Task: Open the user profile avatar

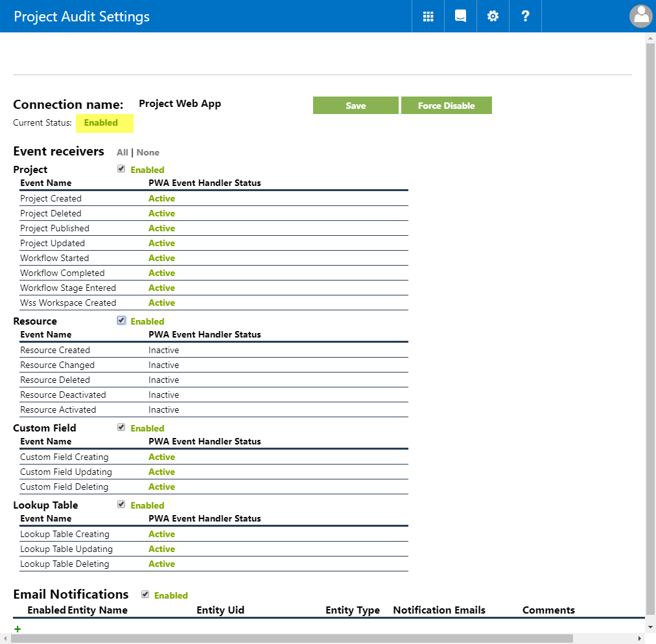Action: (x=641, y=16)
